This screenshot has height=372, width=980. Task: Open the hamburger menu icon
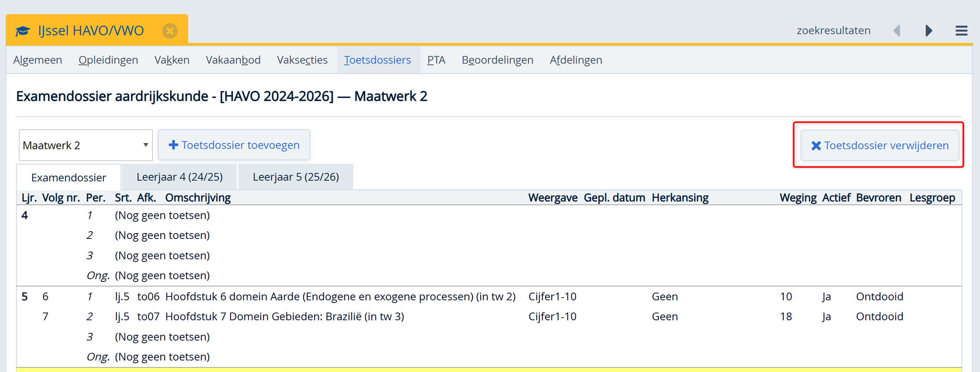tap(961, 31)
